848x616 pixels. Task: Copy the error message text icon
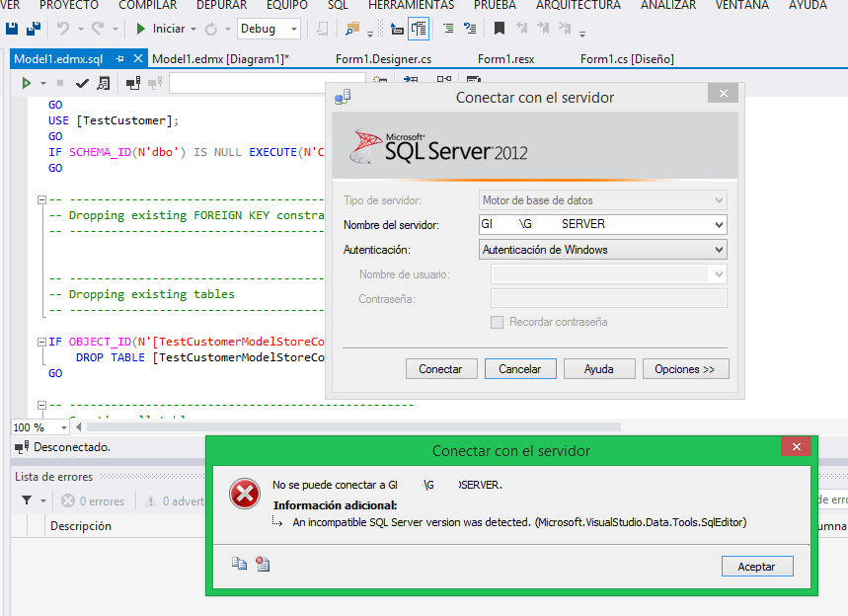coord(239,564)
